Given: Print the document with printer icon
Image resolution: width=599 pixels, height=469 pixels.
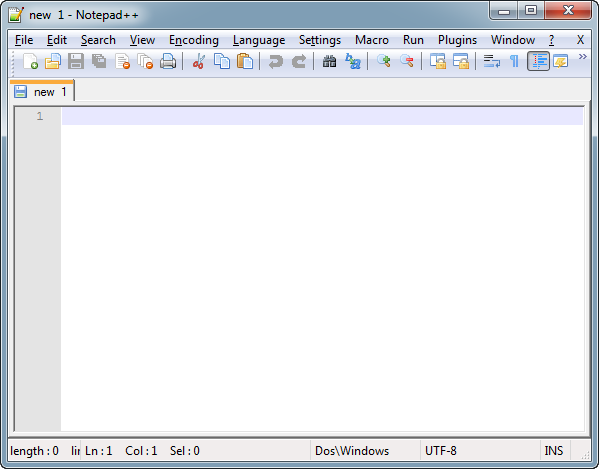Looking at the screenshot, I should tap(168, 61).
